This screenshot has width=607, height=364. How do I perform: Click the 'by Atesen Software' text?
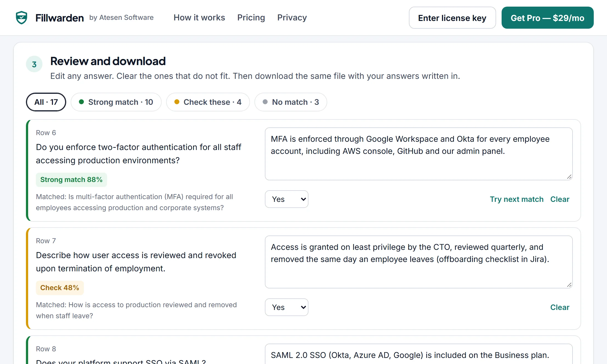coord(121,18)
